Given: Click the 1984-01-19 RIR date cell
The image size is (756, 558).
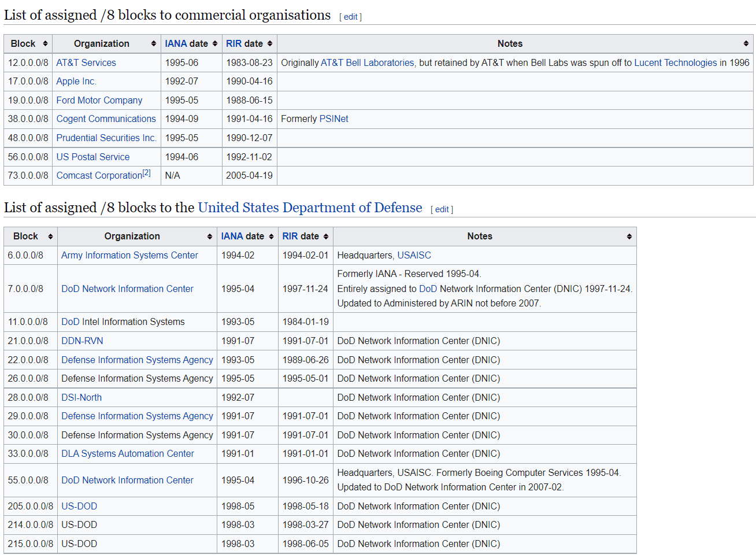Looking at the screenshot, I should point(306,322).
